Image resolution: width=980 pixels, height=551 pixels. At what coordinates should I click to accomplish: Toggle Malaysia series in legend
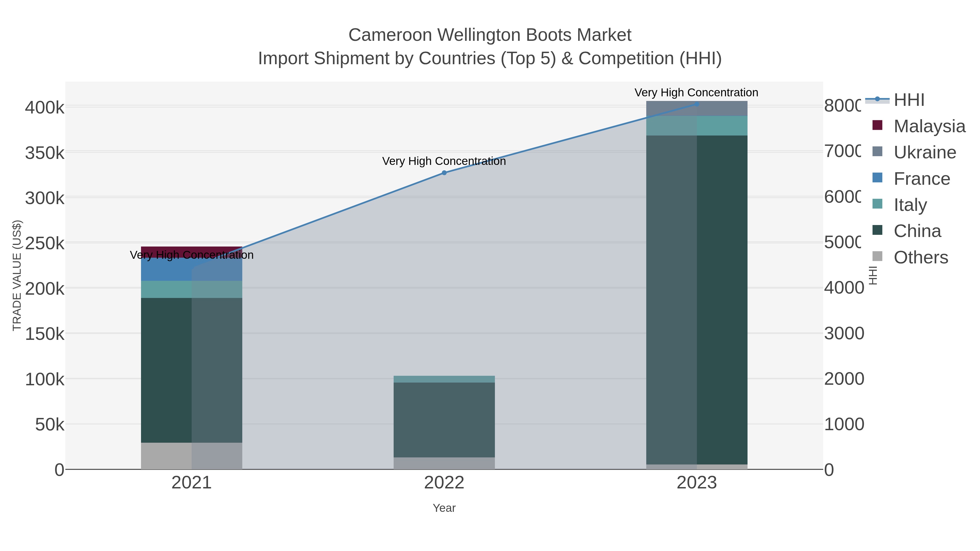coord(918,126)
